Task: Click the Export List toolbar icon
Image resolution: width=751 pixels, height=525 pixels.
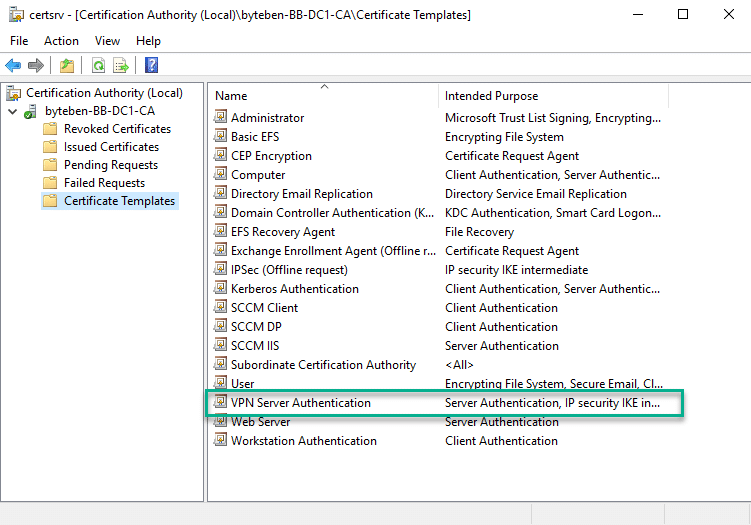Action: (121, 65)
